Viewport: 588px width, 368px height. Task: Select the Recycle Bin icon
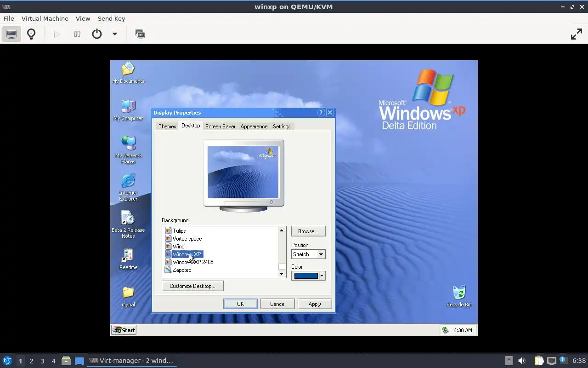[x=459, y=296]
